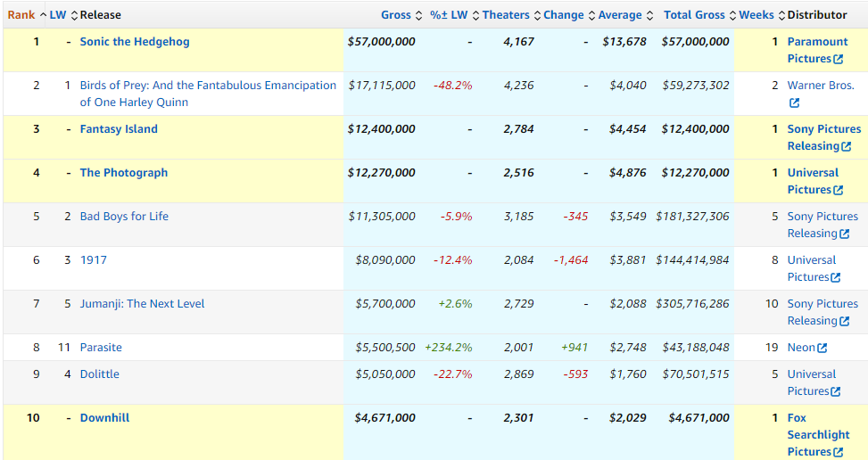Screen dimensions: 868x460
Task: Click sort arrows icon beside Total Gross header
Action: (732, 15)
